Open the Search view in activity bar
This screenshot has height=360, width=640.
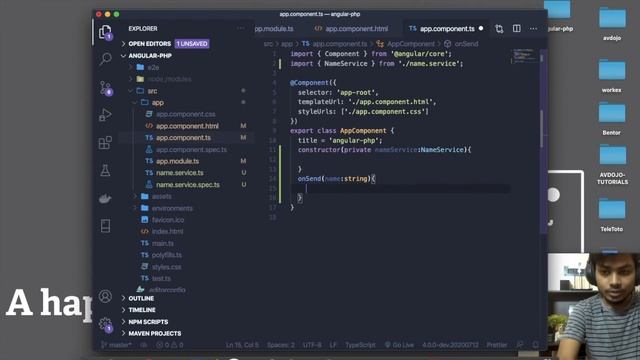tap(105, 59)
